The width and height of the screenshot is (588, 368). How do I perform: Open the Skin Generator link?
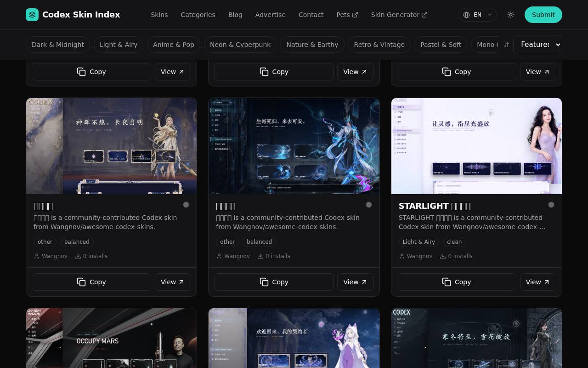pyautogui.click(x=399, y=15)
